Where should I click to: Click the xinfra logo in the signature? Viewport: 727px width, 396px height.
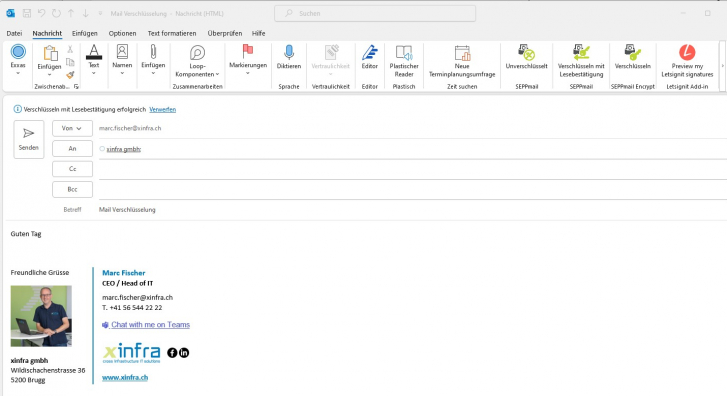pos(131,353)
